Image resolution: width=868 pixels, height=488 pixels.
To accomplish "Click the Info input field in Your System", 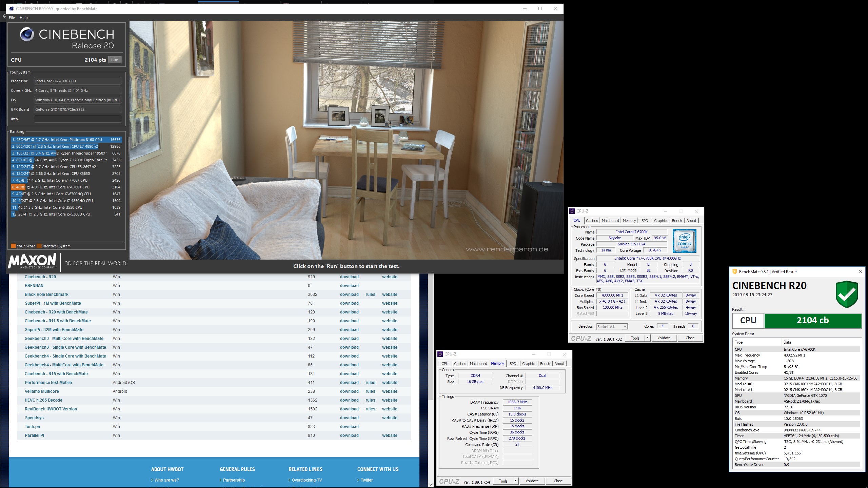I will tap(78, 119).
